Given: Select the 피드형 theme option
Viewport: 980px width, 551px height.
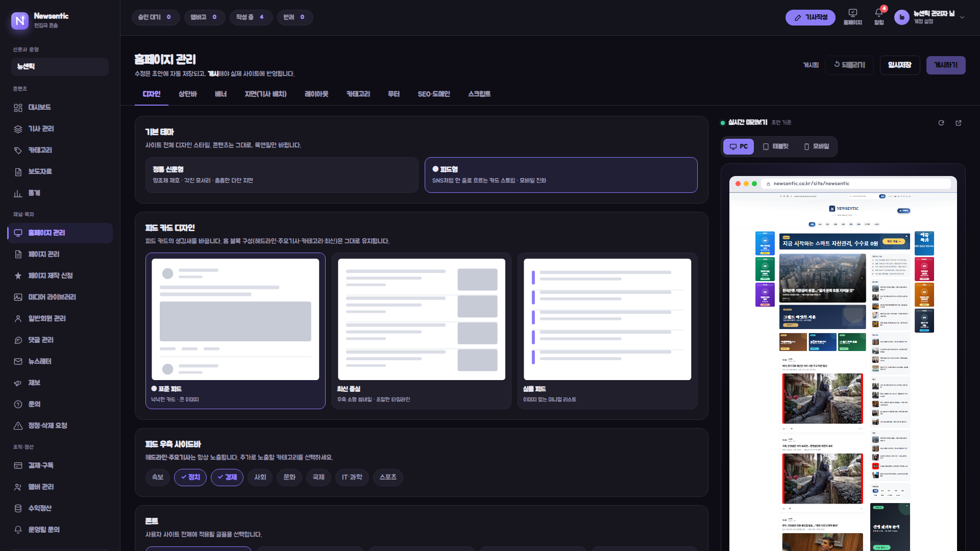Looking at the screenshot, I should click(561, 175).
